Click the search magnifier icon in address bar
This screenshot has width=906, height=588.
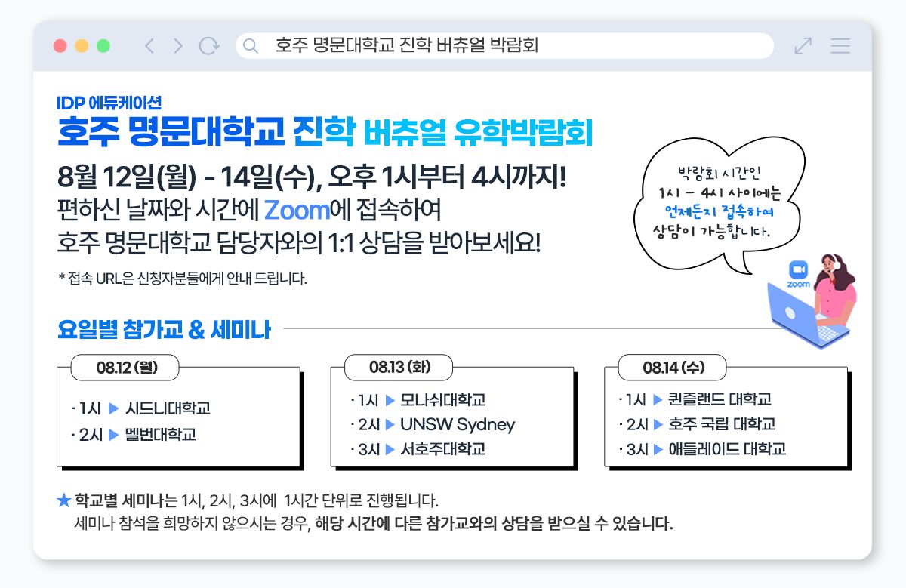tap(251, 46)
